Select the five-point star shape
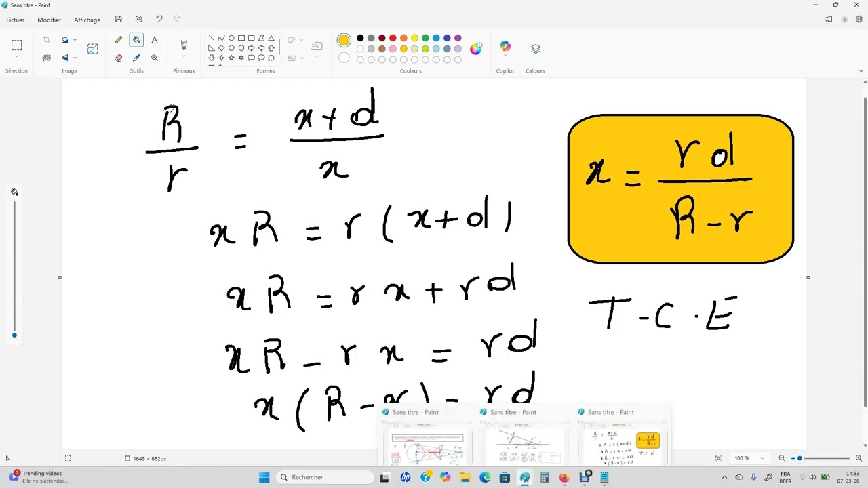The width and height of the screenshot is (868, 488). [x=231, y=58]
